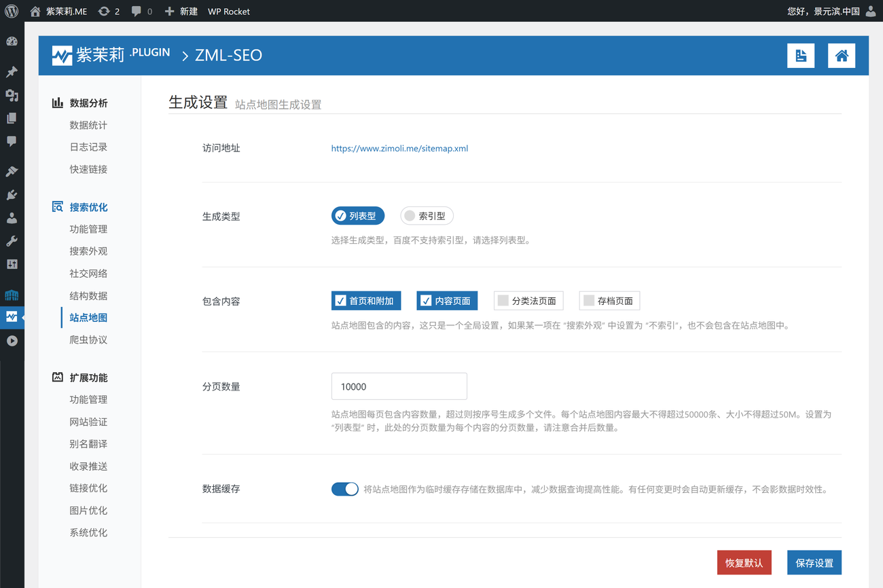
Task: Open 数据统计 in the side menu
Action: click(x=88, y=125)
